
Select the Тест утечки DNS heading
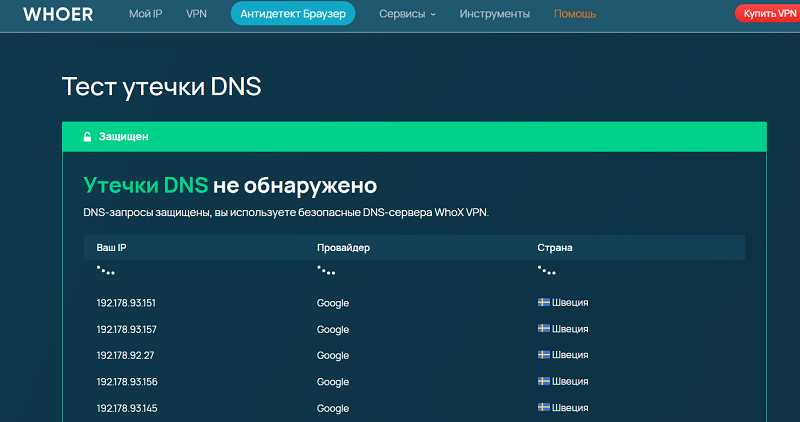coord(161,86)
